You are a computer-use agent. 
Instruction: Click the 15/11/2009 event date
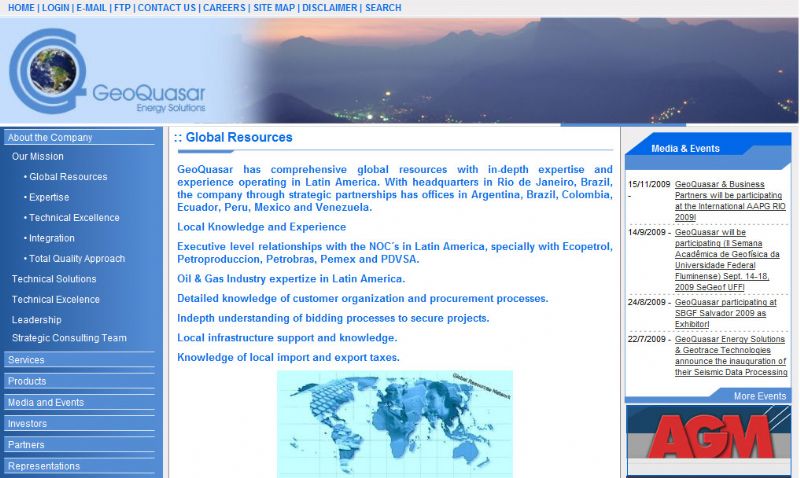648,184
